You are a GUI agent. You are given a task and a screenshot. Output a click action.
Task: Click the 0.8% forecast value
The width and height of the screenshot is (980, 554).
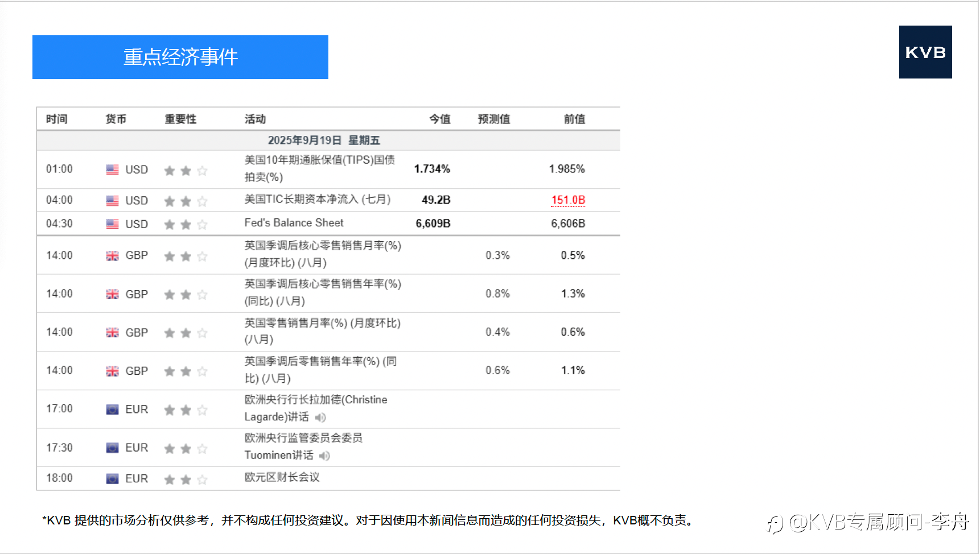pos(498,293)
